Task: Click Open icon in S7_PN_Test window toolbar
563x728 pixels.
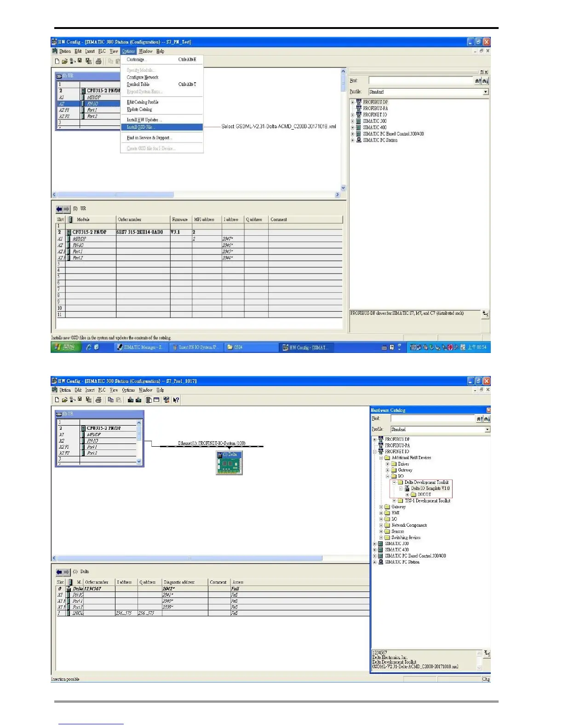Action: [65, 61]
